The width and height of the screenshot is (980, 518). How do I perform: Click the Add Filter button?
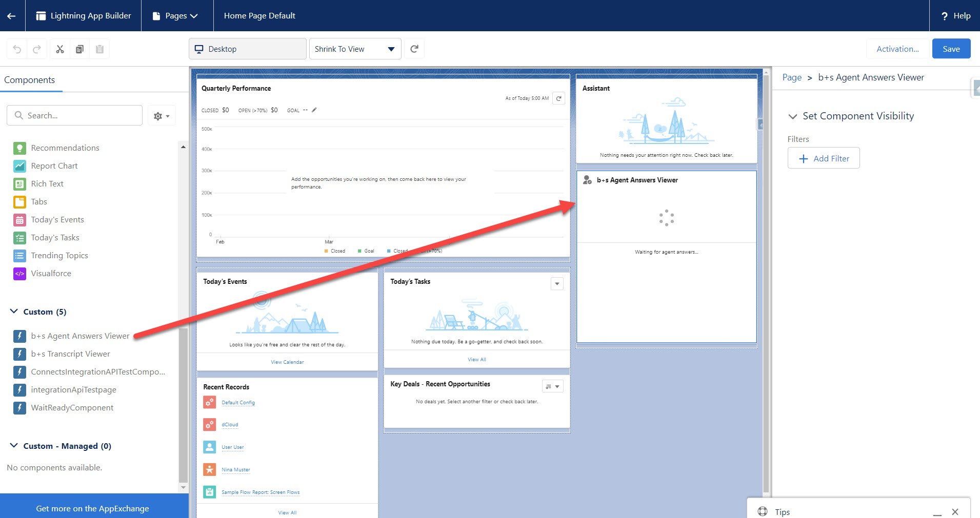click(824, 158)
